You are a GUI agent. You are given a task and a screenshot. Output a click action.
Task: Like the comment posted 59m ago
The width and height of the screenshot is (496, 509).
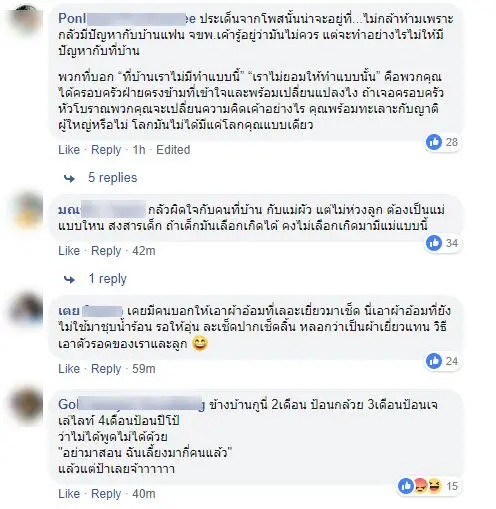[x=69, y=369]
